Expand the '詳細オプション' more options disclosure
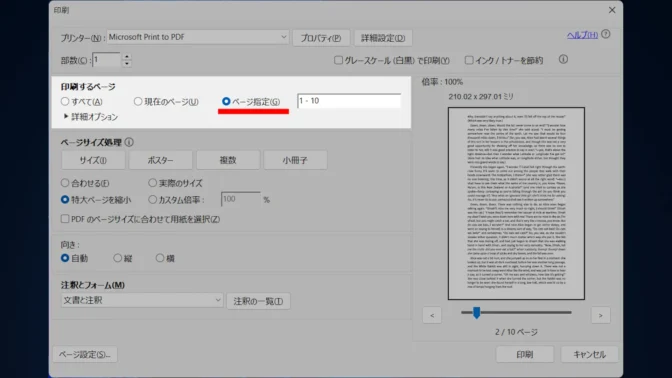 pos(66,116)
